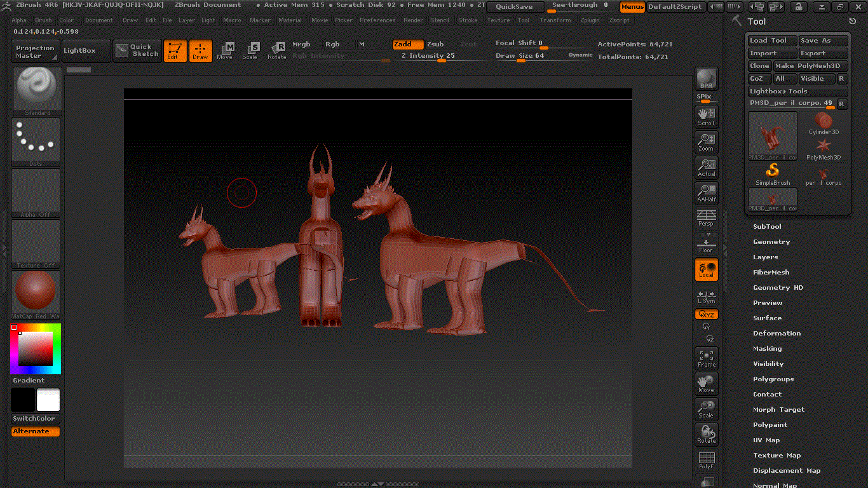Open the MatCap Red Wax material
This screenshot has width=868, height=488.
point(36,295)
